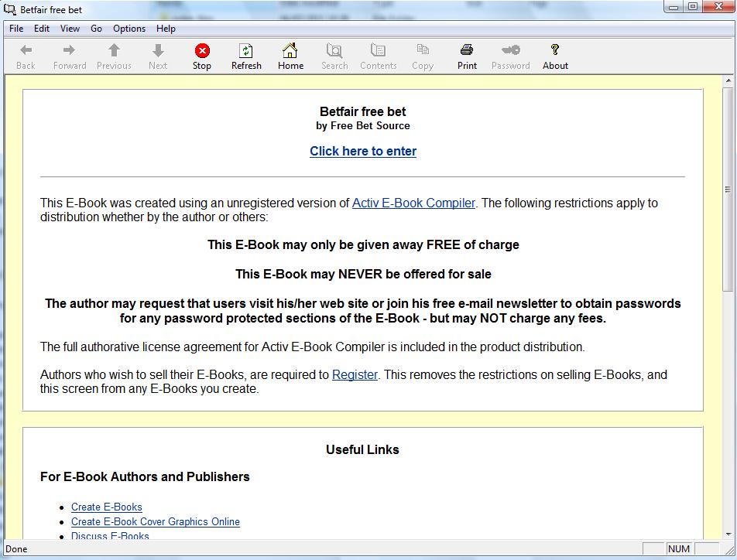This screenshot has width=737, height=560.
Task: Refresh the current e-book page
Action: 246,50
